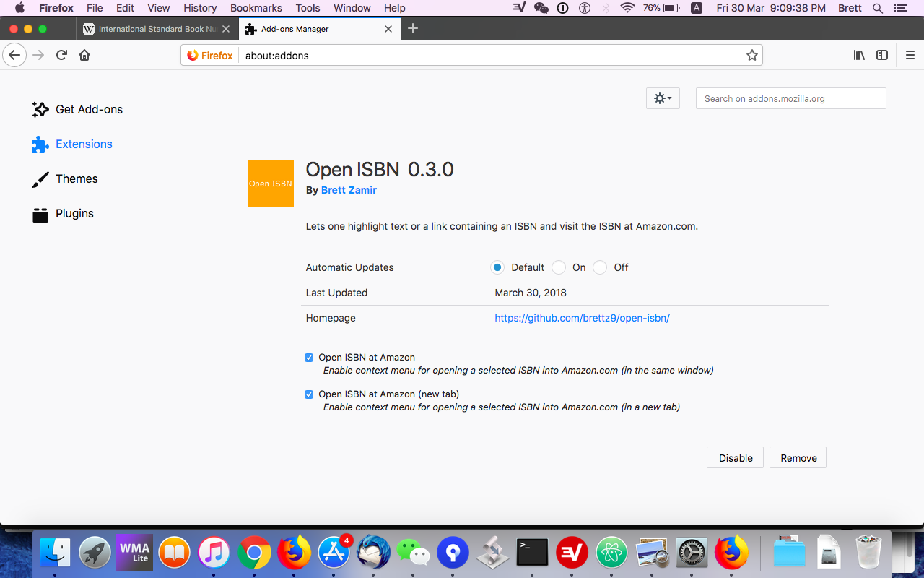Click the Wi-Fi status icon in menu bar
924x578 pixels.
click(627, 8)
